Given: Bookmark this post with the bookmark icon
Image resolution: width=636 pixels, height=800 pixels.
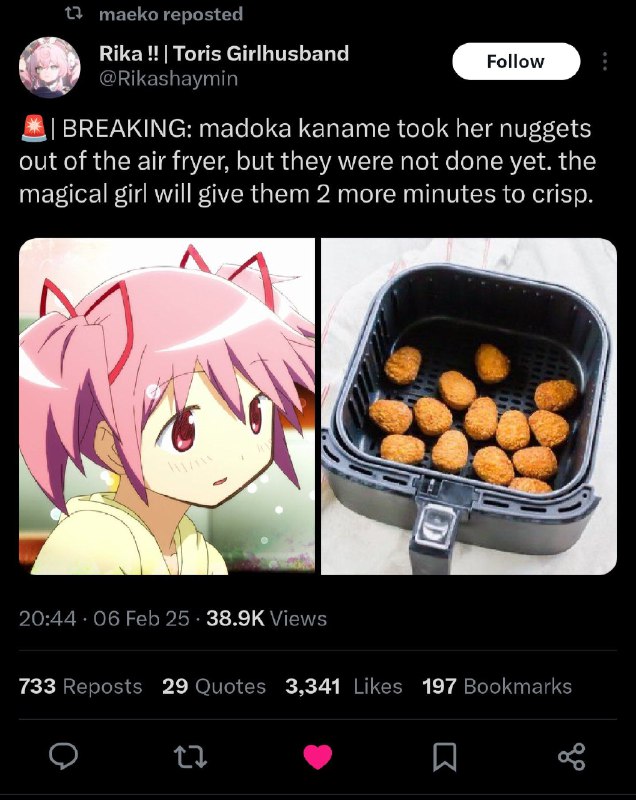Looking at the screenshot, I should tap(444, 757).
